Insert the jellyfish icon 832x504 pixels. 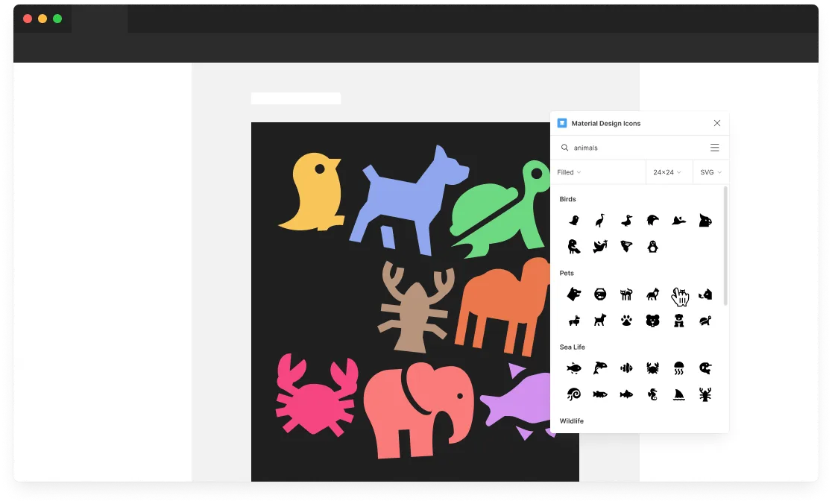(678, 368)
